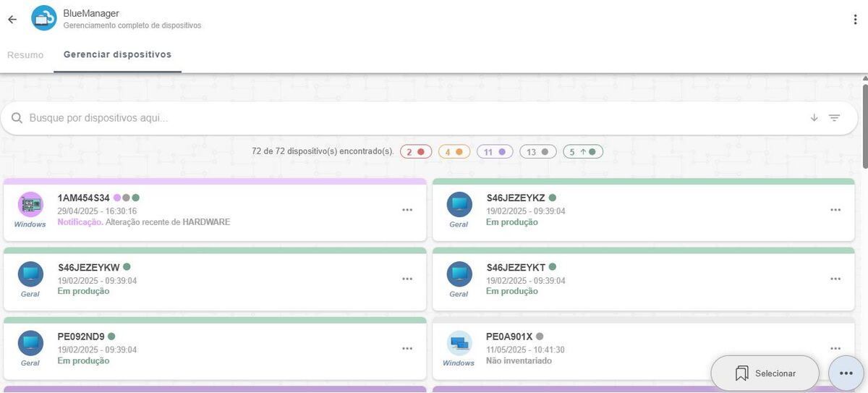Toggle the purple status filter showing 11

[x=494, y=152]
